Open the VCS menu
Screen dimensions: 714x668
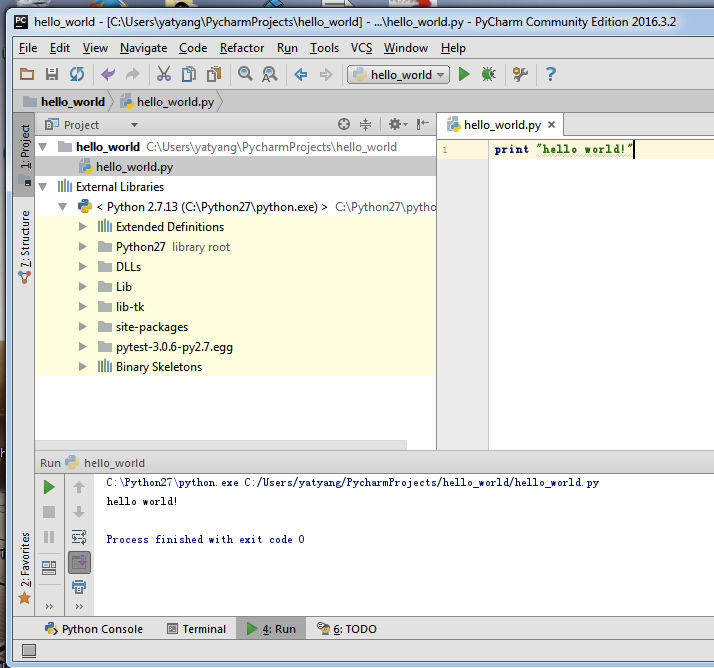(361, 48)
